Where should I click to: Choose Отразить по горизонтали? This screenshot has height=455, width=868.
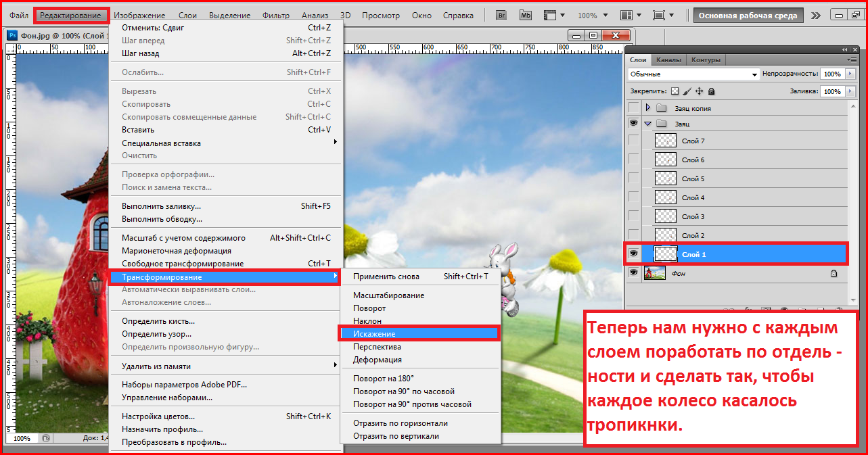pyautogui.click(x=420, y=423)
